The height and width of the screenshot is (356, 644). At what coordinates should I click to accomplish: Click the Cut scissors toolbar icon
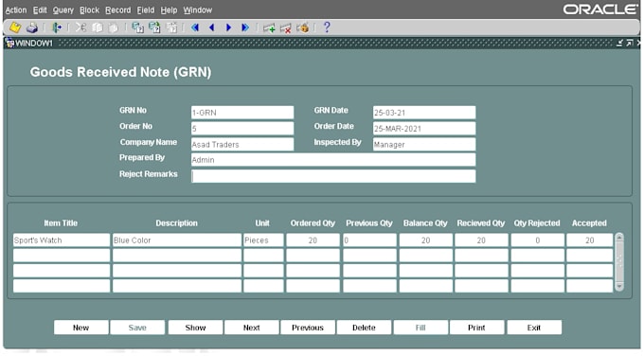[x=80, y=27]
